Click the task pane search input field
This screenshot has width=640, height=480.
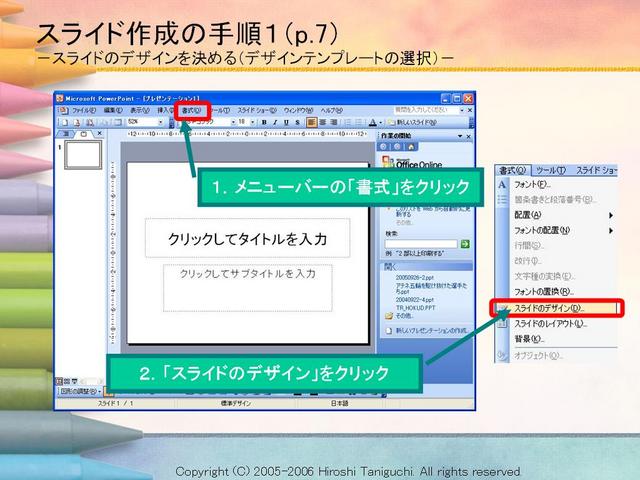[421, 244]
